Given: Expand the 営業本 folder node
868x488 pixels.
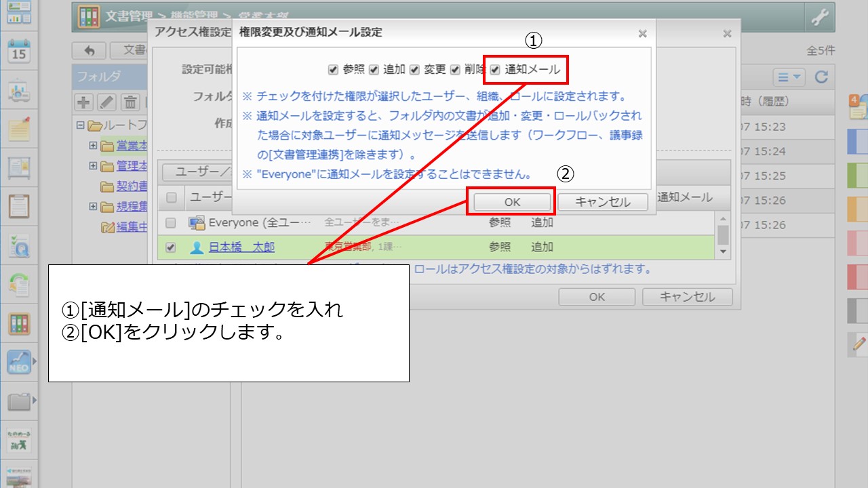Looking at the screenshot, I should pyautogui.click(x=93, y=145).
